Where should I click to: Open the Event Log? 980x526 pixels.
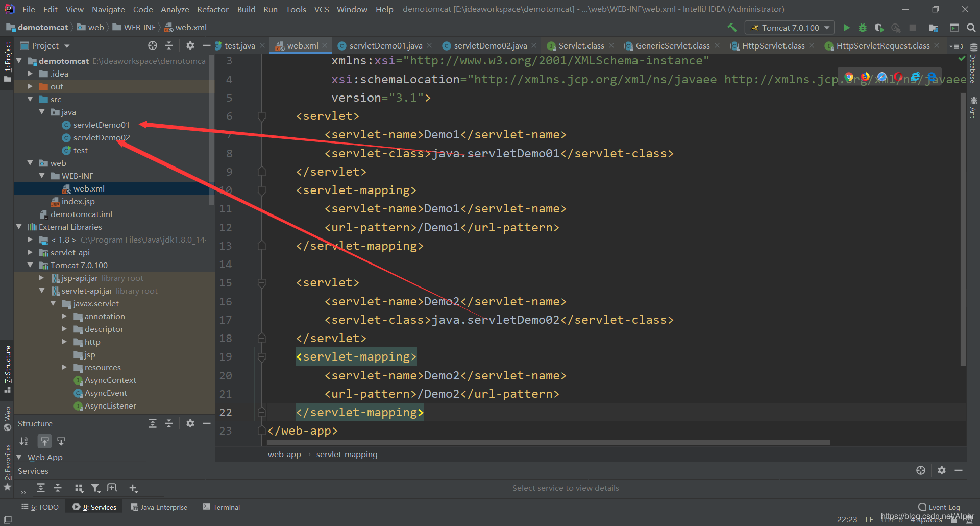tap(939, 507)
